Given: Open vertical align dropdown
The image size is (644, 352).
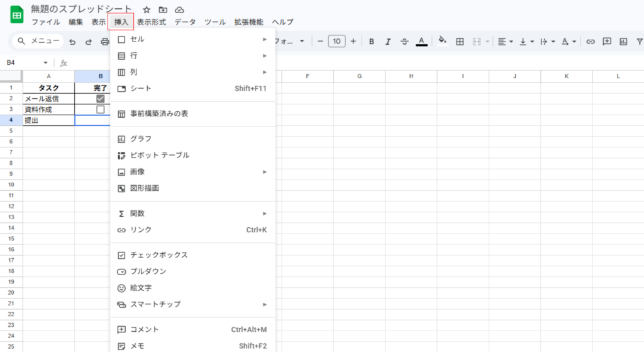Looking at the screenshot, I should pos(526,42).
